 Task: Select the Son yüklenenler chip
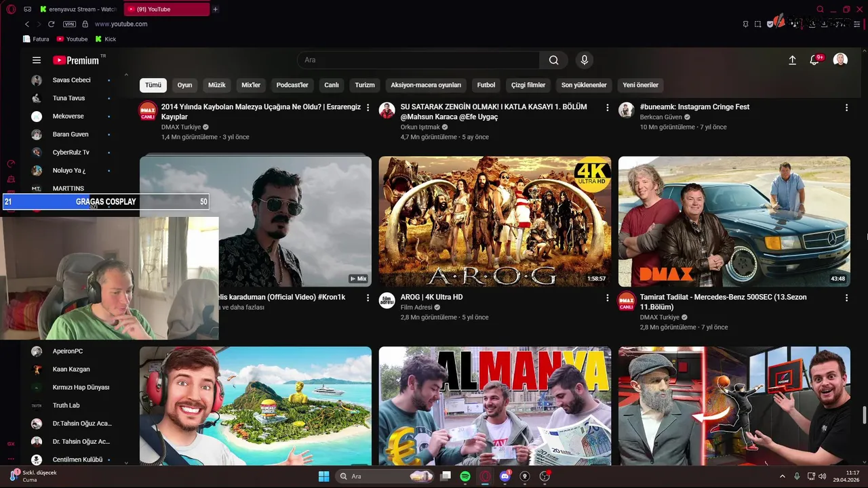tap(584, 85)
